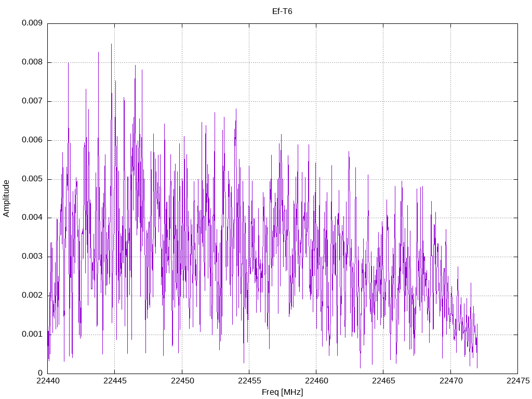Click the y-axis tick label 0.007
The width and height of the screenshot is (532, 399).
(32, 101)
